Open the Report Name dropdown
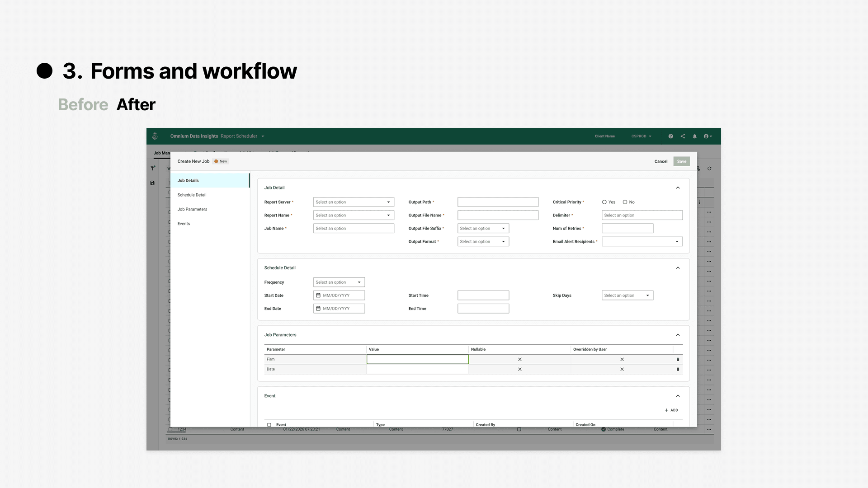The image size is (868, 488). point(354,216)
